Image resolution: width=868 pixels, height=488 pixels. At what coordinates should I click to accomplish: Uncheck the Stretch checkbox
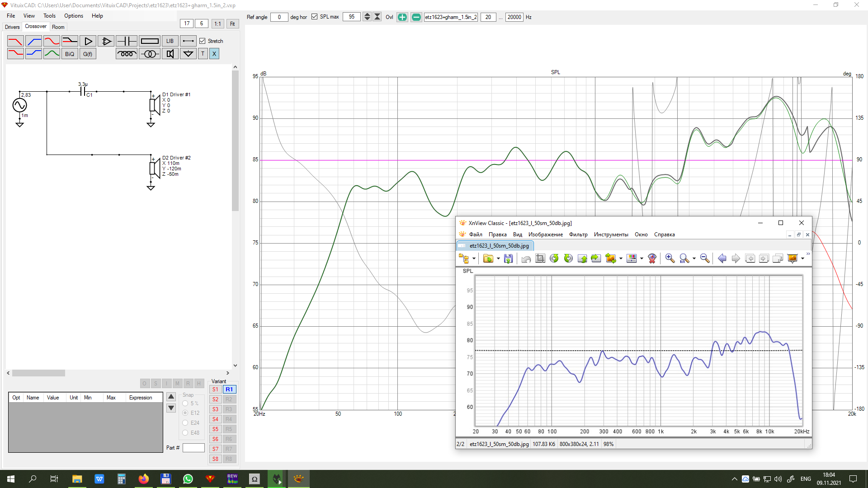click(203, 41)
